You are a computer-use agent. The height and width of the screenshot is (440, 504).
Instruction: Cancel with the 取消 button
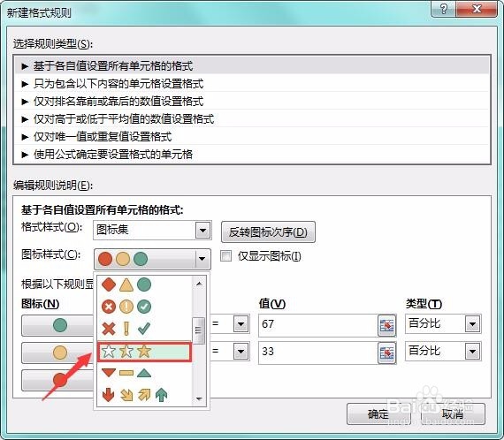(x=453, y=414)
